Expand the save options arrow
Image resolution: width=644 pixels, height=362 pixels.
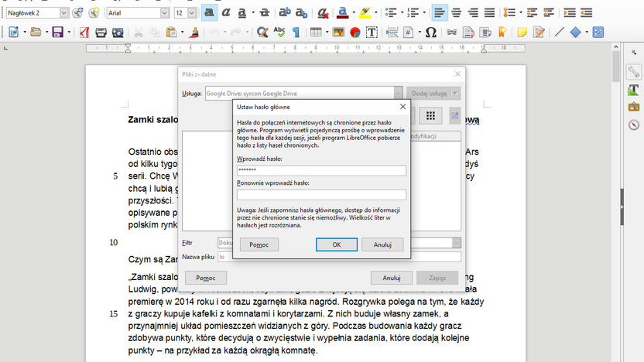click(69, 32)
